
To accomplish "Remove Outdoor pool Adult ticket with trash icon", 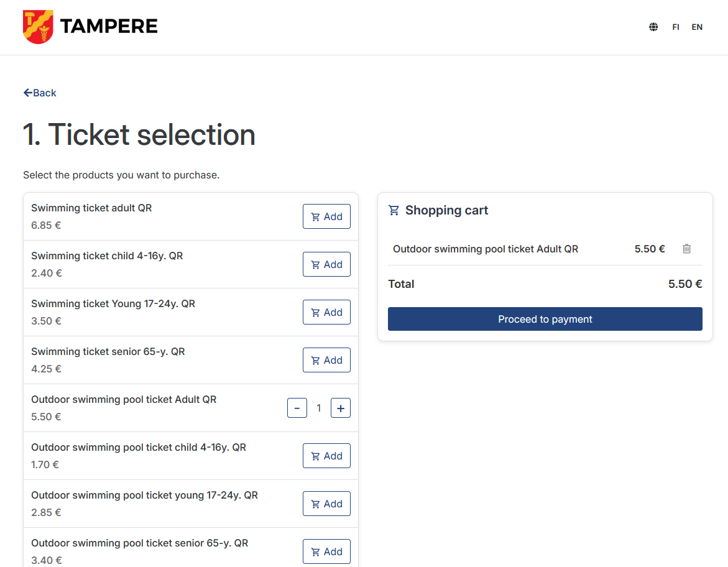I will point(686,249).
